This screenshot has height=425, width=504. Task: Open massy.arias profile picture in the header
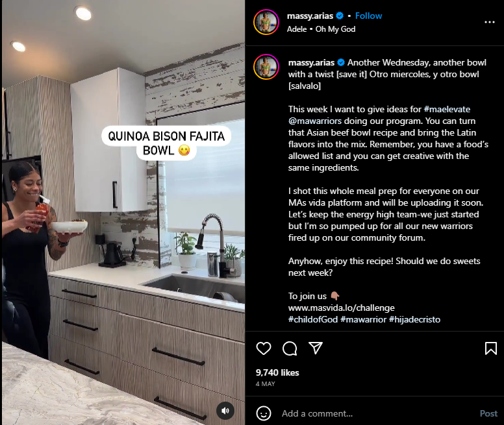(266, 22)
